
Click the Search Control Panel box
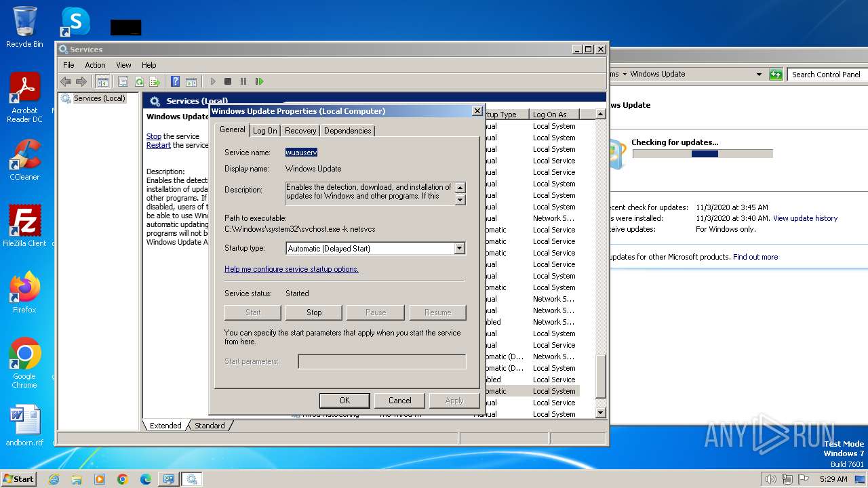coord(828,75)
